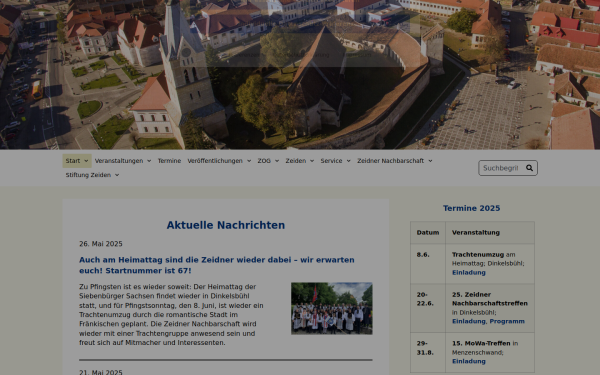Open the Programm link for Nachbarschaftstreffen
Viewport: 600px width, 375px height.
[x=507, y=321]
